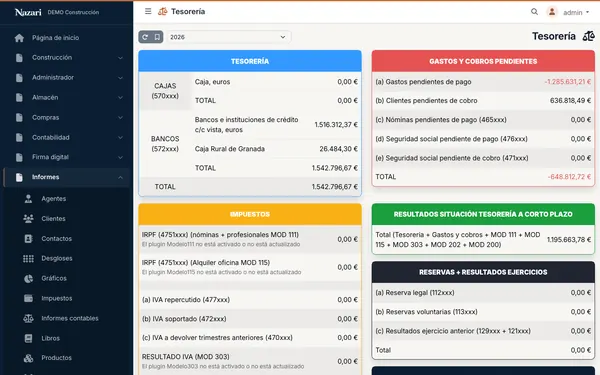Expand the Firma digital menu chevron

pyautogui.click(x=120, y=157)
